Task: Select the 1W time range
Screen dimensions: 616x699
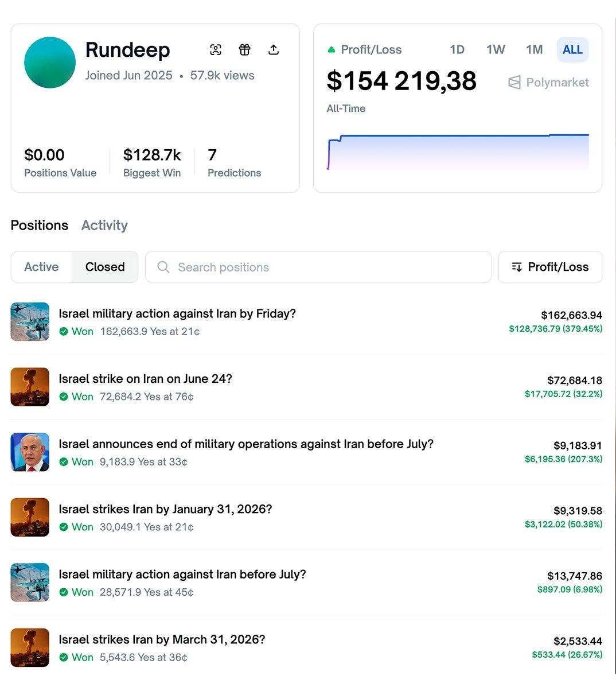Action: tap(496, 50)
